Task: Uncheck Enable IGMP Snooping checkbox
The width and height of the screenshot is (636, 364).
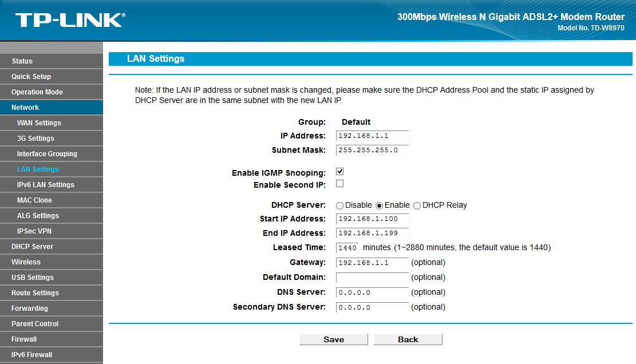Action: [340, 172]
